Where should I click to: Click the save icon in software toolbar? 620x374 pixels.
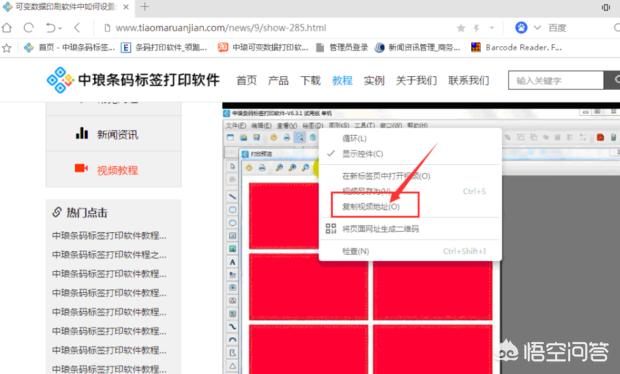pos(257,137)
